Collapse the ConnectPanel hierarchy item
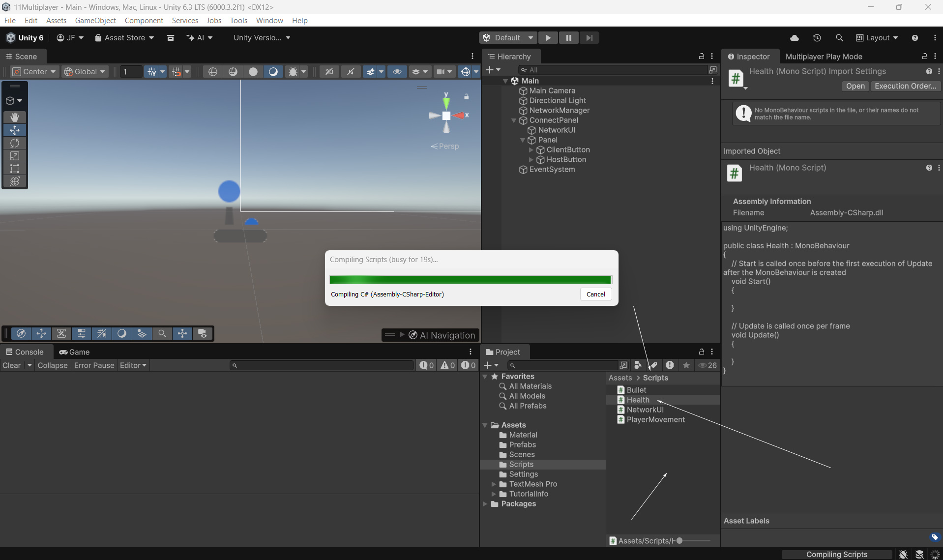 pyautogui.click(x=514, y=120)
